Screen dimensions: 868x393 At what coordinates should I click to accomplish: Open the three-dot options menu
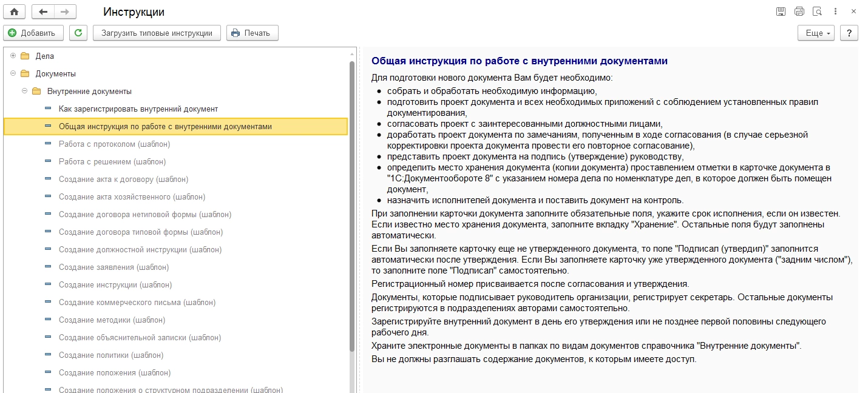tap(836, 12)
